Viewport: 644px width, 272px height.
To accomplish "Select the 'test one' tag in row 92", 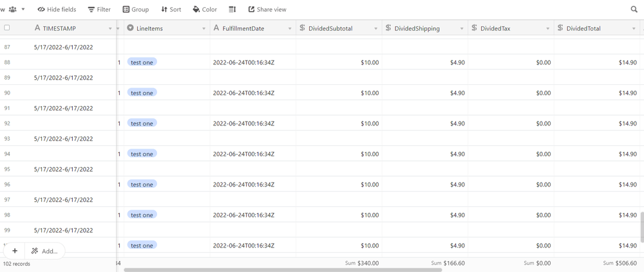I will point(142,123).
